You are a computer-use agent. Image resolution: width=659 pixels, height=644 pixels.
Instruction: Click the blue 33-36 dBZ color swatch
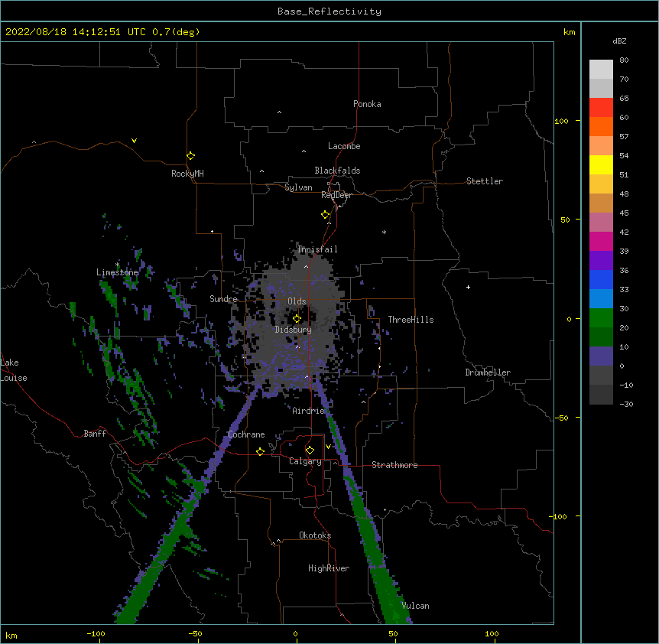pos(601,279)
